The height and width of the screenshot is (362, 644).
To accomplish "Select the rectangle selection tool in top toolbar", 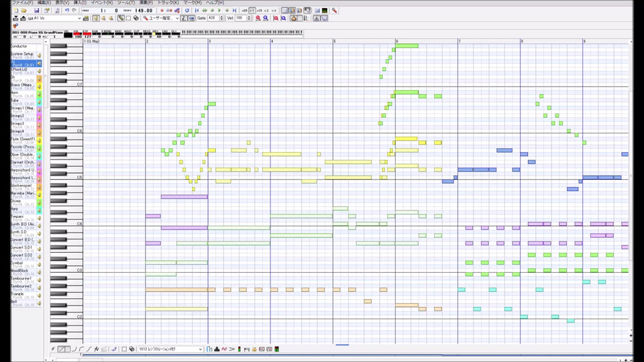I will click(129, 18).
